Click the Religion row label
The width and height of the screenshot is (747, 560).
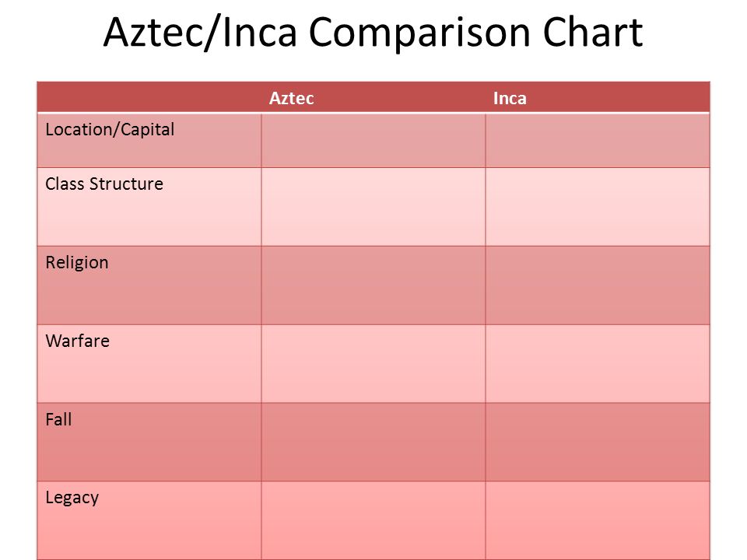pyautogui.click(x=77, y=262)
